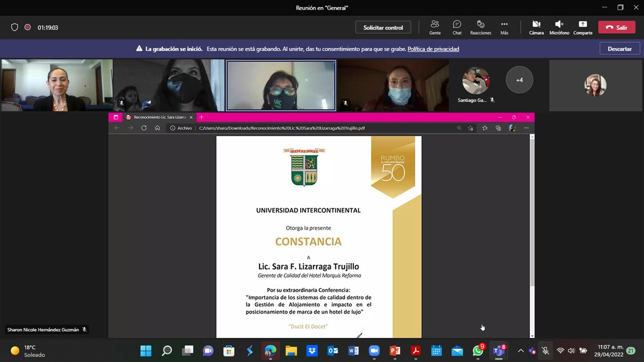
Task: Click the Edge profile avatar
Action: [512, 128]
